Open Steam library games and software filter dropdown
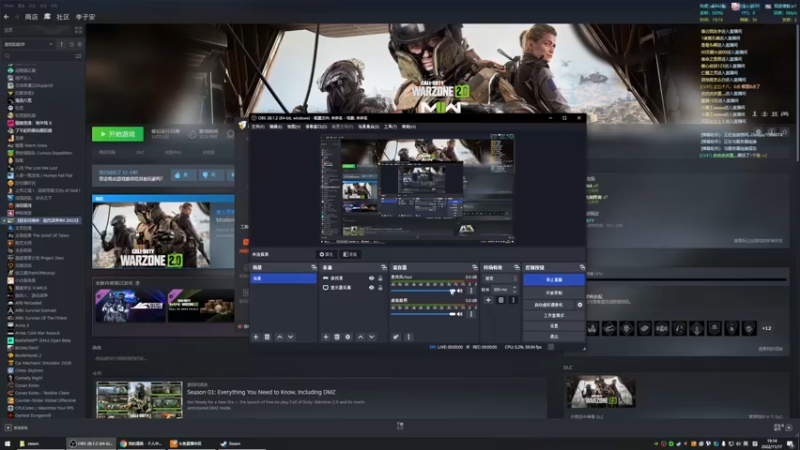Screen dimensions: 800x450 [29, 44]
